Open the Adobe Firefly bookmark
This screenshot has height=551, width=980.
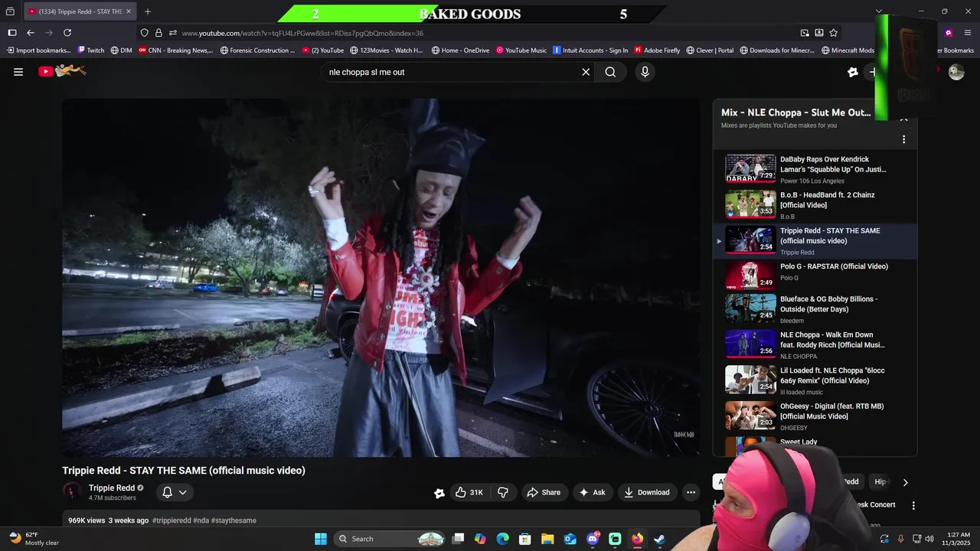coord(657,51)
